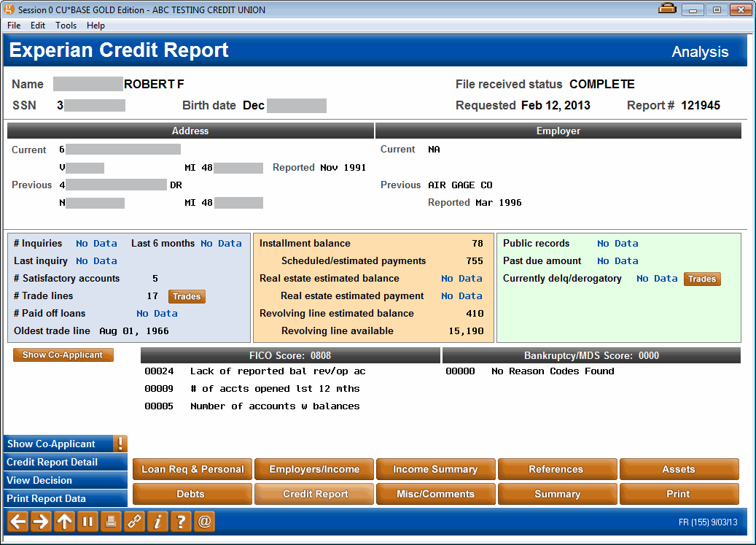Click Trades button beside Currently delq/derogatory

702,279
